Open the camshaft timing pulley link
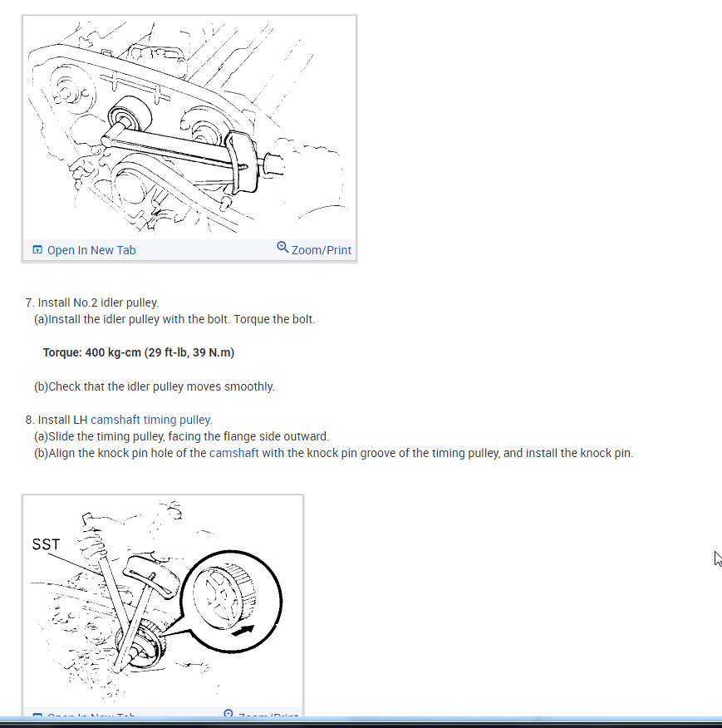 click(151, 420)
